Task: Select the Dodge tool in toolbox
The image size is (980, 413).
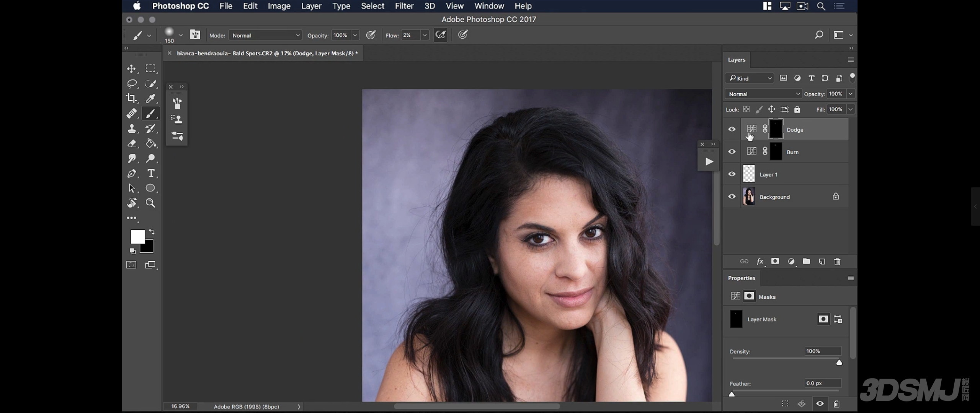Action: (x=150, y=158)
